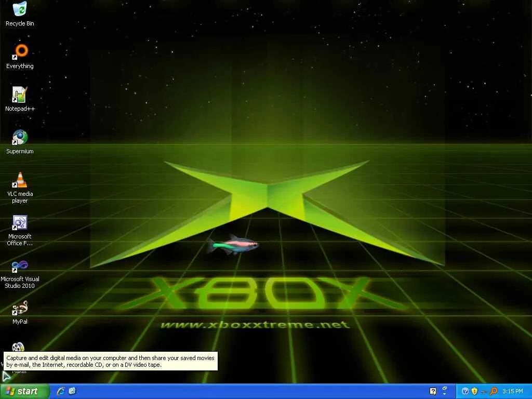The height and width of the screenshot is (399, 532).
Task: Open the yellow security shield tray icon
Action: click(474, 391)
